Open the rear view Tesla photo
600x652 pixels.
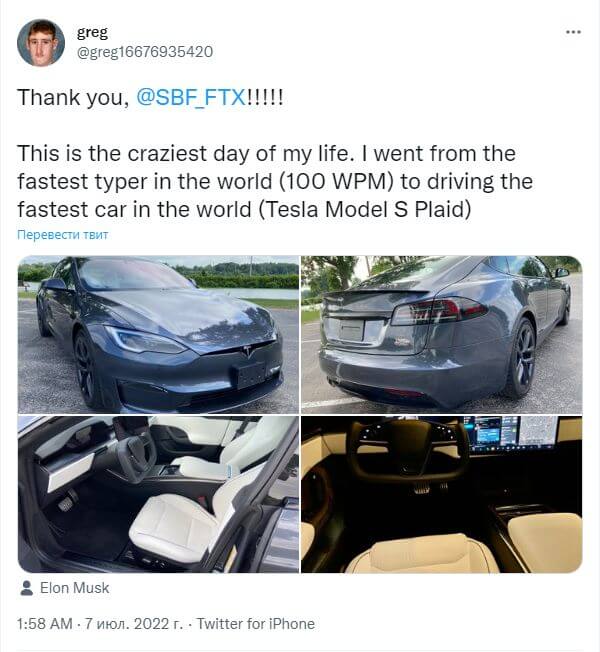[442, 335]
